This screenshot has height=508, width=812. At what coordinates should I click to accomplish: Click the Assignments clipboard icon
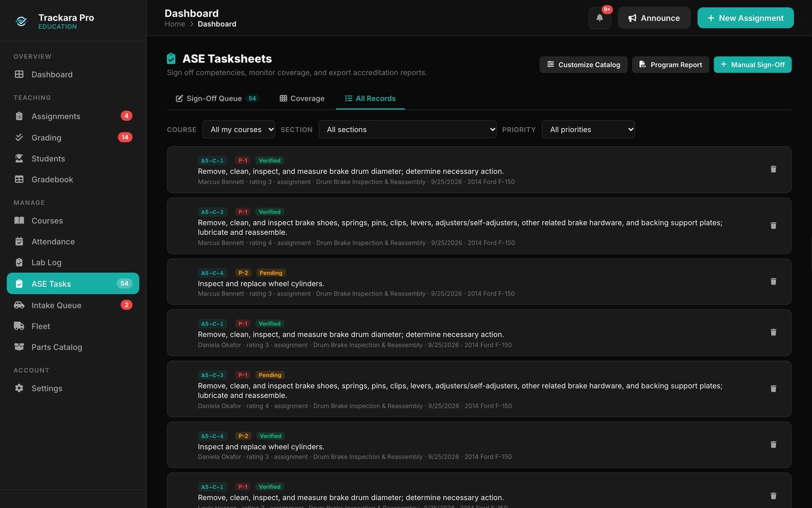[x=19, y=116]
